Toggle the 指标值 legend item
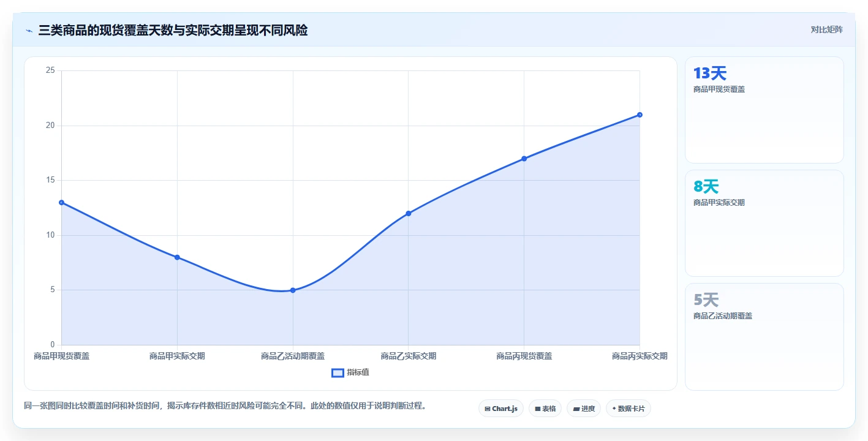Viewport: 868px width, 441px height. coord(350,372)
